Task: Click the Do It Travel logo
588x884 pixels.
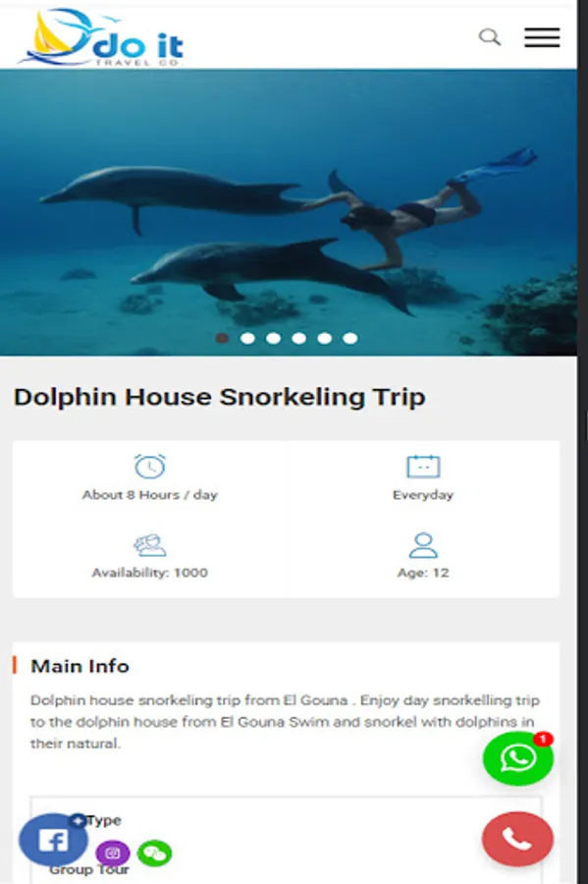Action: click(x=101, y=37)
